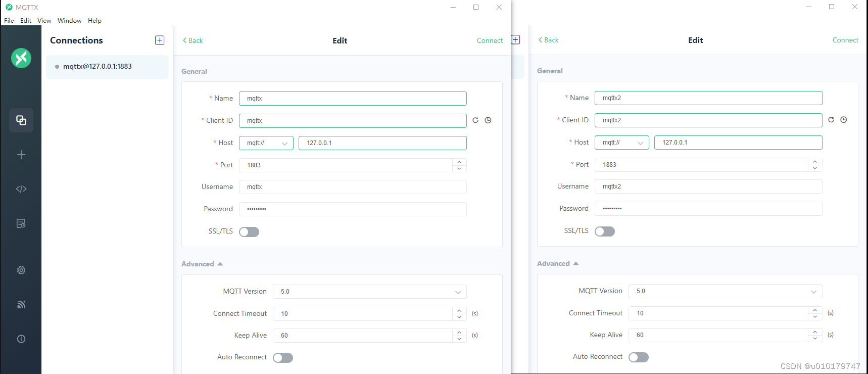
Task: Open the Window menu
Action: pos(70,21)
